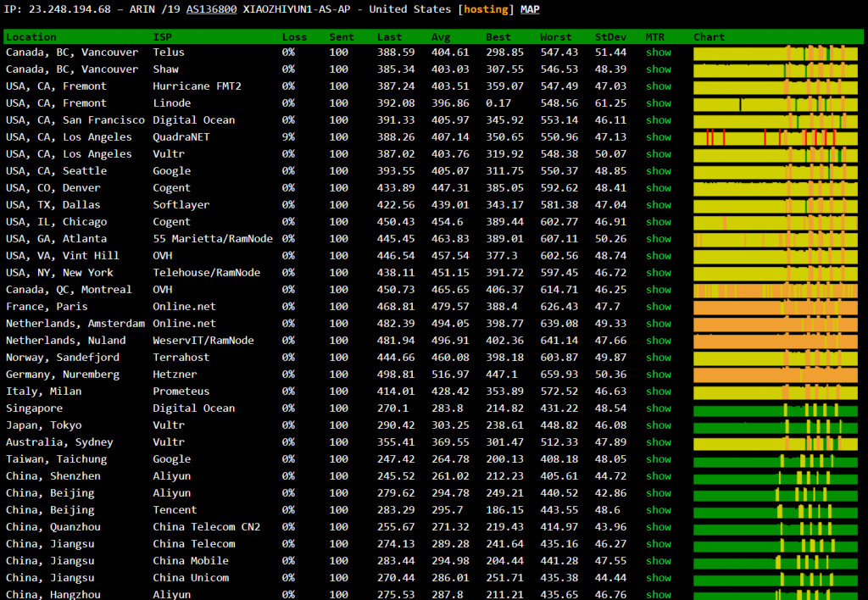Image resolution: width=868 pixels, height=600 pixels.
Task: Click 'Germany, Nuremberg' location cell
Action: [x=63, y=375]
